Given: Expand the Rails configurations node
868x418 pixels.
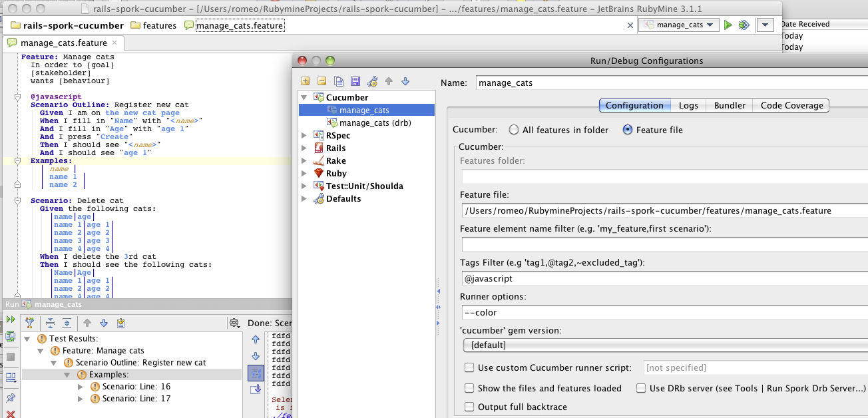Looking at the screenshot, I should (x=305, y=148).
